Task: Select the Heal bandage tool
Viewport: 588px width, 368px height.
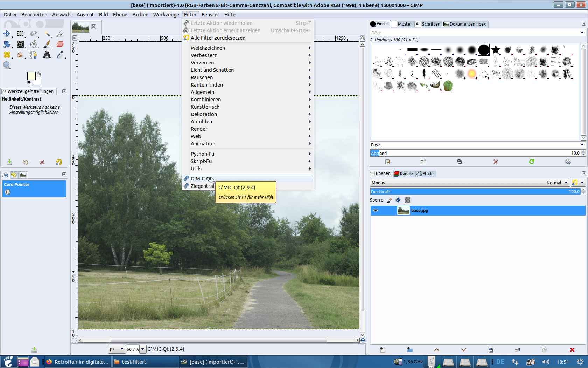Action: click(7, 55)
